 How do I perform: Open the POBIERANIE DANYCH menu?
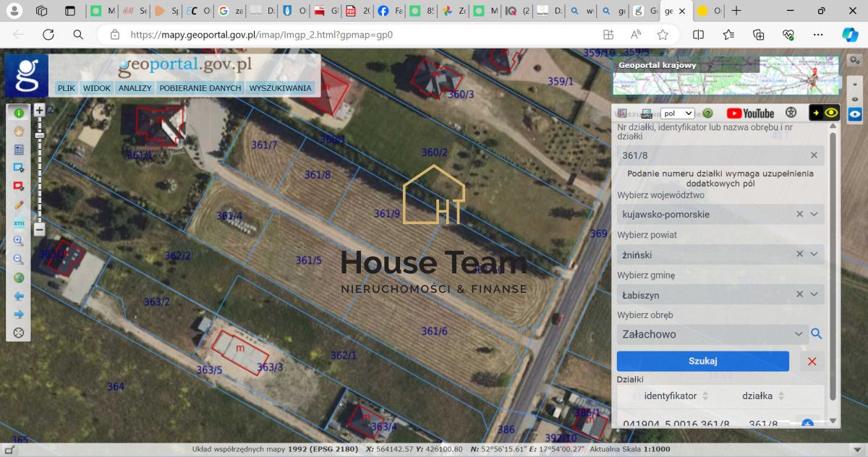tap(200, 88)
